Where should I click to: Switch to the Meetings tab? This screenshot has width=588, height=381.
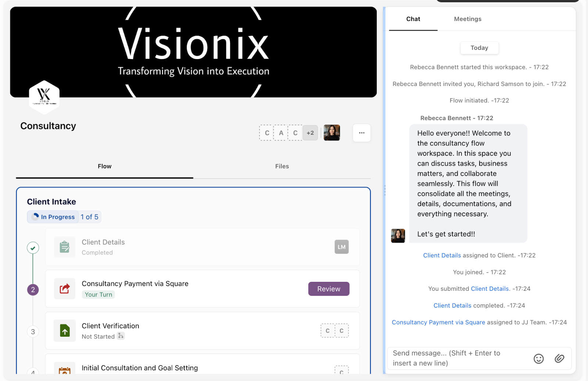tap(467, 19)
